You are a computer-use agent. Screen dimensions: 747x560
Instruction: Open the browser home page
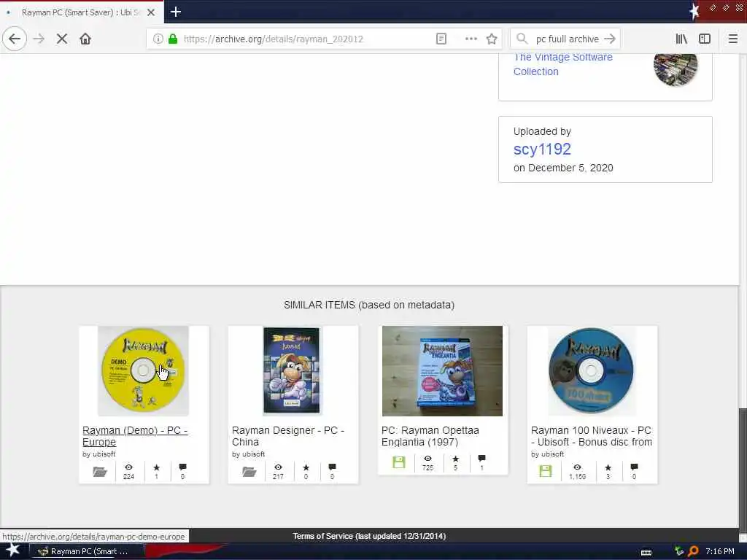pyautogui.click(x=85, y=39)
